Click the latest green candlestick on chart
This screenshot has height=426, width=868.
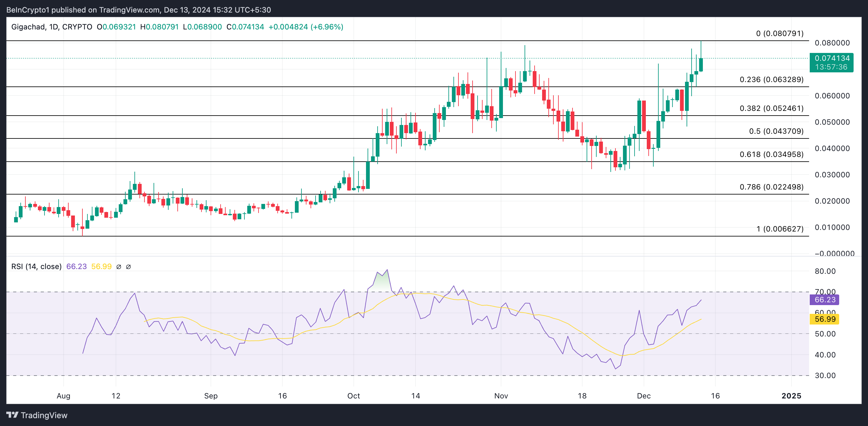[701, 65]
